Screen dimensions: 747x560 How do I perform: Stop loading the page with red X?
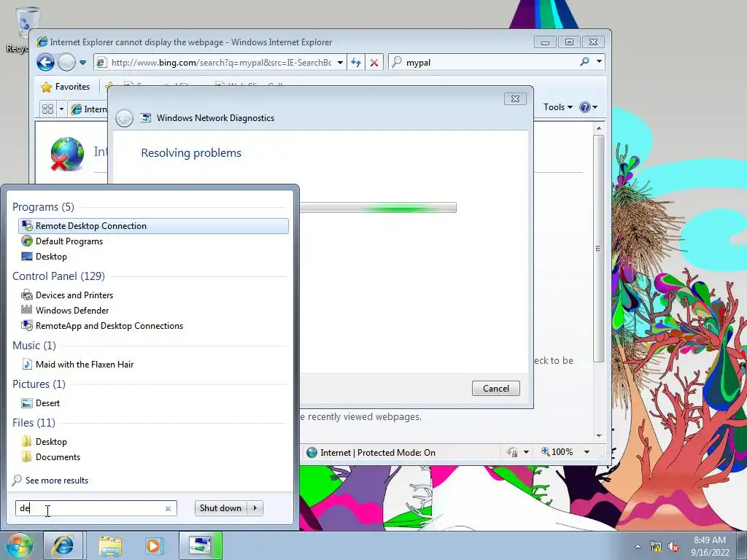pos(374,63)
